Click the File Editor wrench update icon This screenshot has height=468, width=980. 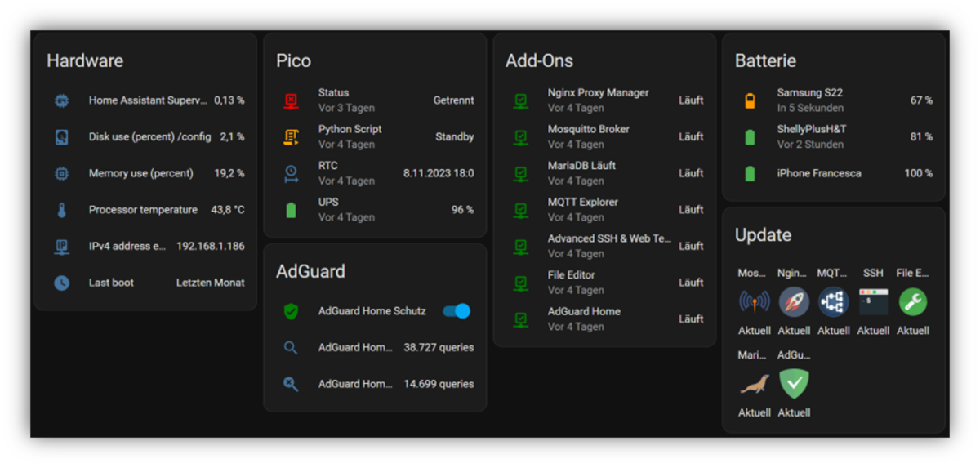912,302
